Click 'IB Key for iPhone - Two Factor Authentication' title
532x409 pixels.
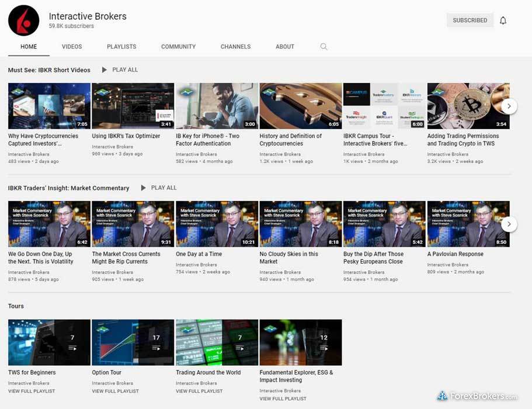tap(208, 140)
